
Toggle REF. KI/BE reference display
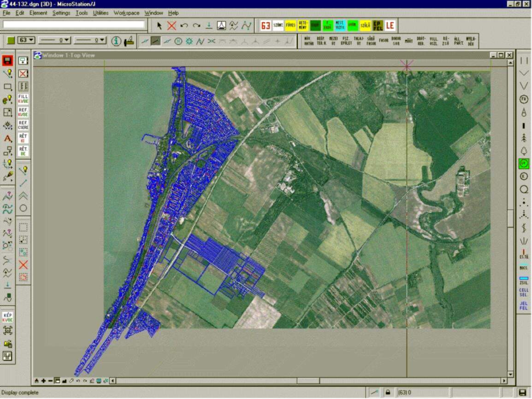click(x=23, y=111)
